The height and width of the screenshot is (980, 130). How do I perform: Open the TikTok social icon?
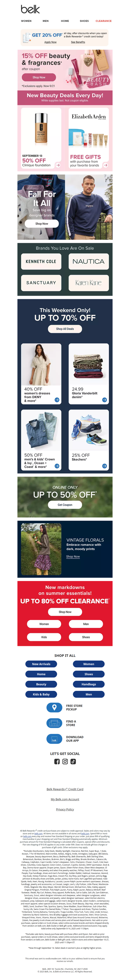73,761
